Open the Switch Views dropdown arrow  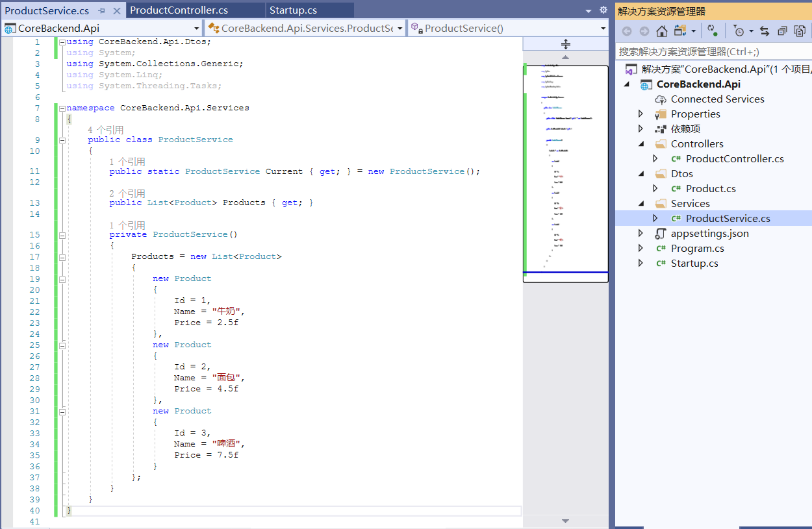pos(693,31)
